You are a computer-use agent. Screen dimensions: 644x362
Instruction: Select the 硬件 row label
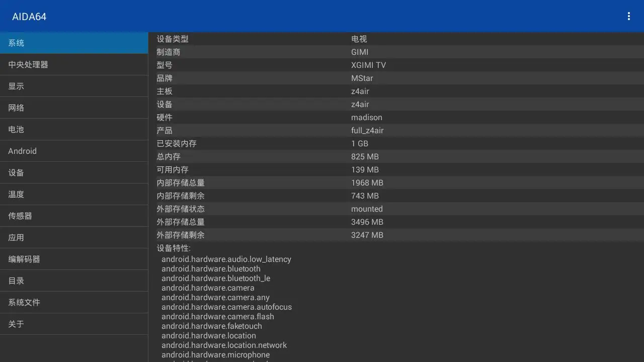tap(165, 117)
